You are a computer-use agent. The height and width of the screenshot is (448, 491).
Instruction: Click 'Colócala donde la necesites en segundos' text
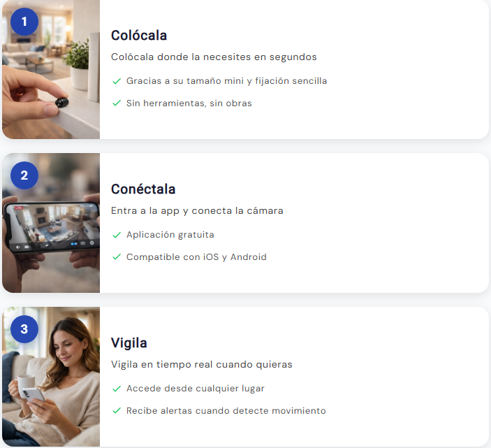[214, 57]
